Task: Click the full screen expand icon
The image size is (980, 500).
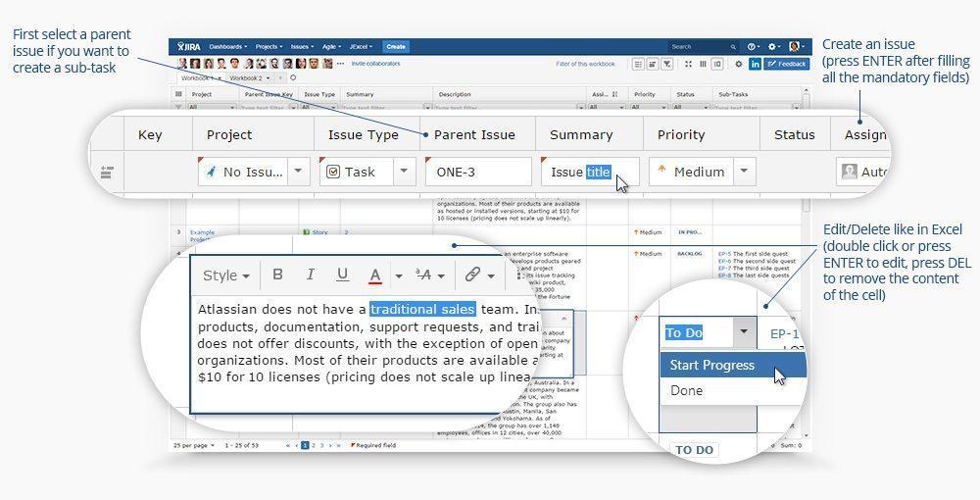Action: (688, 64)
